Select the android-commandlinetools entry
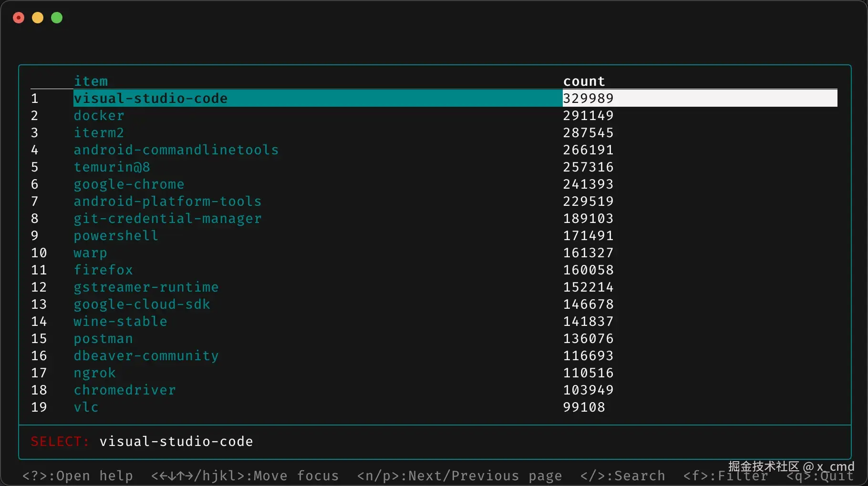 click(x=176, y=150)
